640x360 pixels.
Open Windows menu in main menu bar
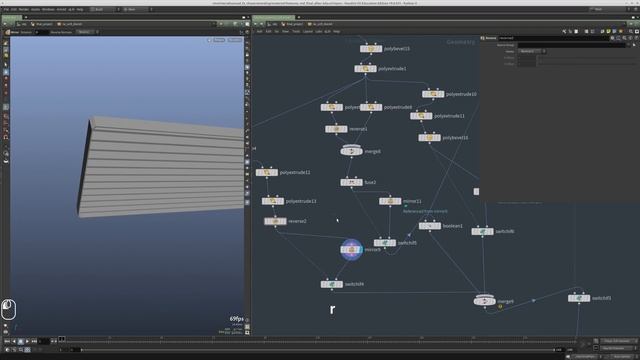(48, 9)
